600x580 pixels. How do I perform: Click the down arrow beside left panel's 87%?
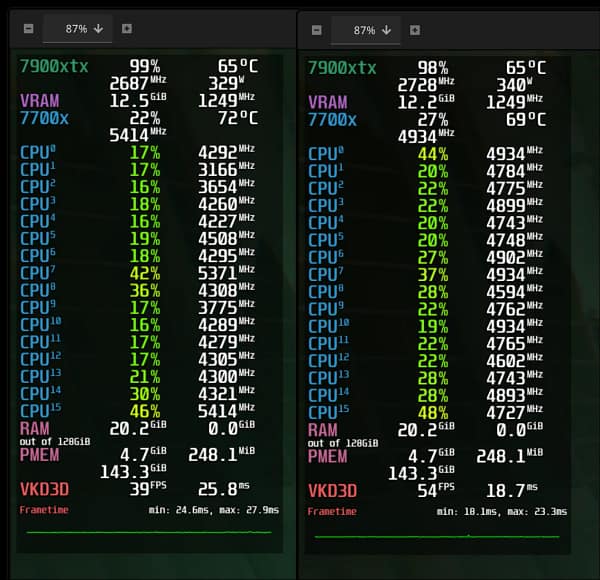98,29
